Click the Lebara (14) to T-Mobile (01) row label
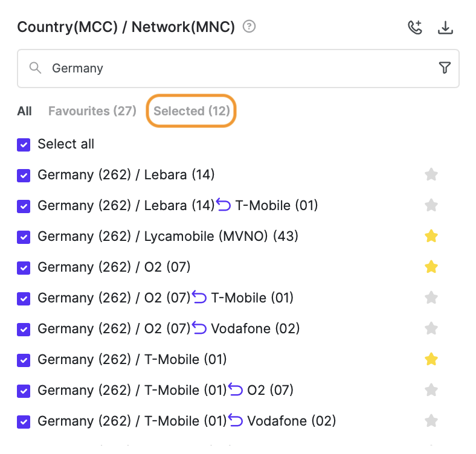 point(178,205)
